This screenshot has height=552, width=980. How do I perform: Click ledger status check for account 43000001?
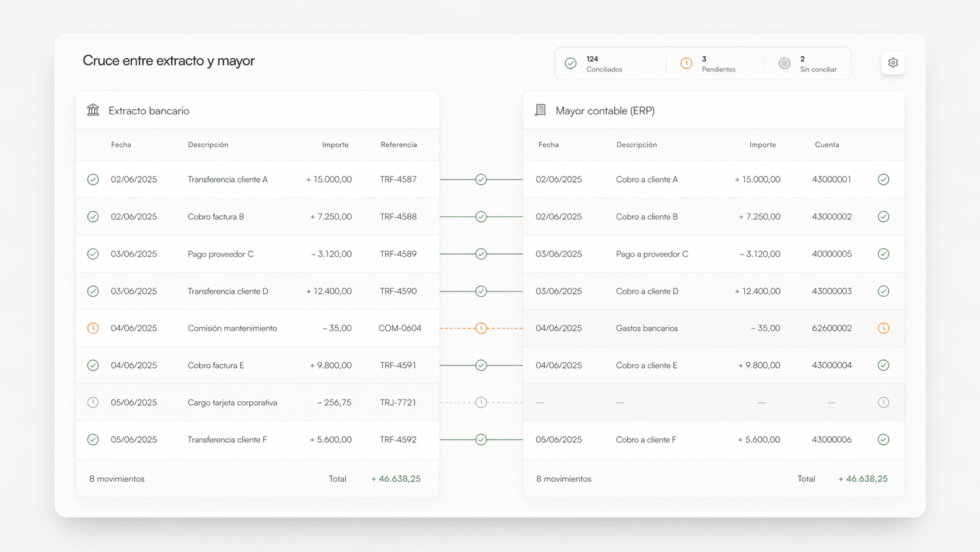point(883,180)
